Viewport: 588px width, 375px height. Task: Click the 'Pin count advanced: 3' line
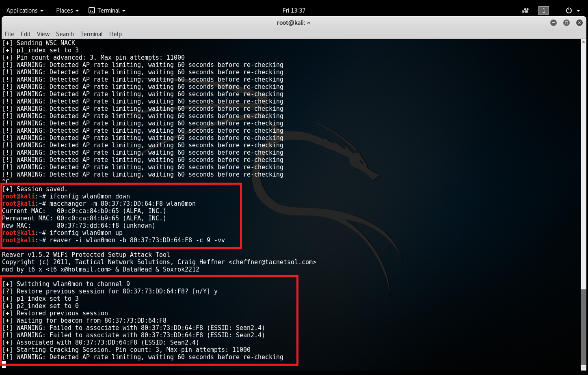pos(93,58)
